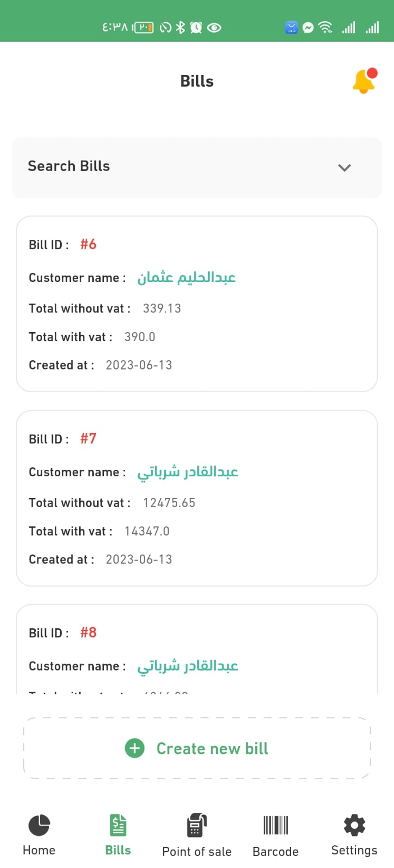
Task: Tap the notification bell icon
Action: pos(364,82)
